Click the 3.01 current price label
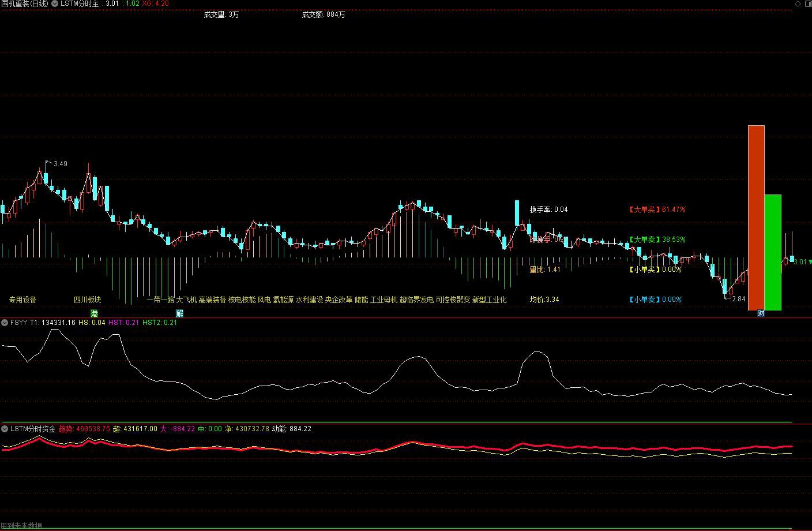The height and width of the screenshot is (531, 812). (x=800, y=262)
